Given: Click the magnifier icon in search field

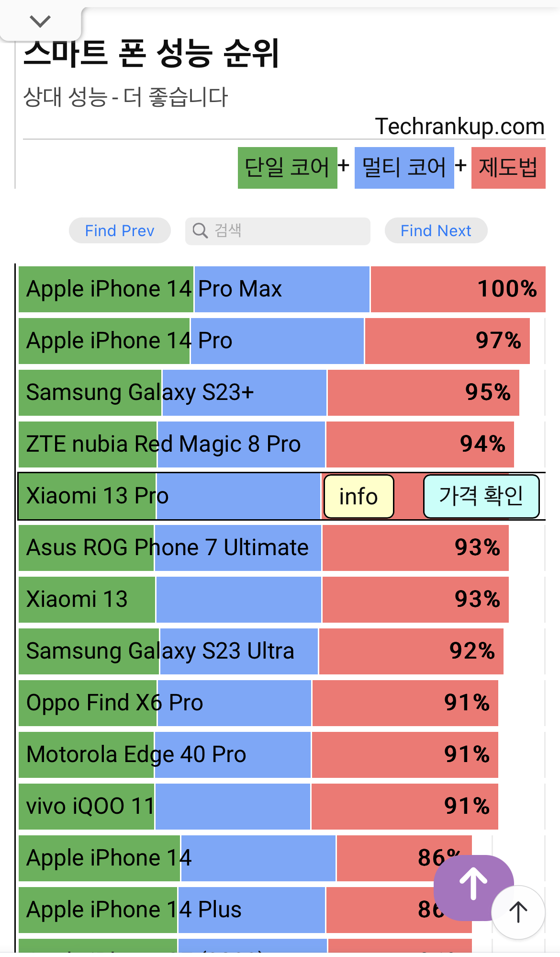Looking at the screenshot, I should click(x=200, y=231).
